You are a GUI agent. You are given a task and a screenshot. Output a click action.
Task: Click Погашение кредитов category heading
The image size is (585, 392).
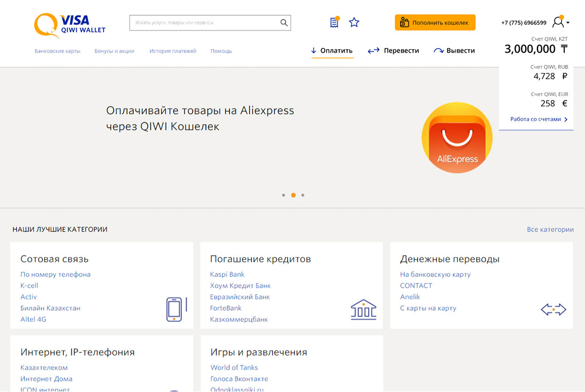pyautogui.click(x=260, y=259)
